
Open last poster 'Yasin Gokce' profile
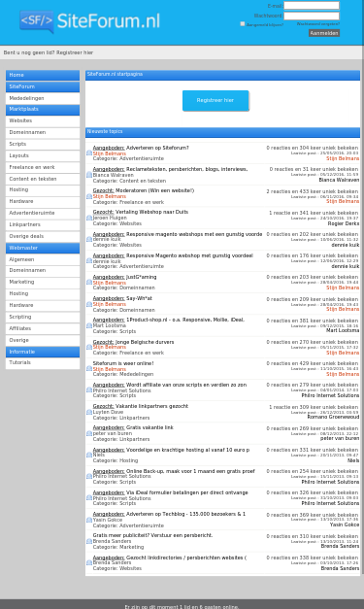point(345,524)
